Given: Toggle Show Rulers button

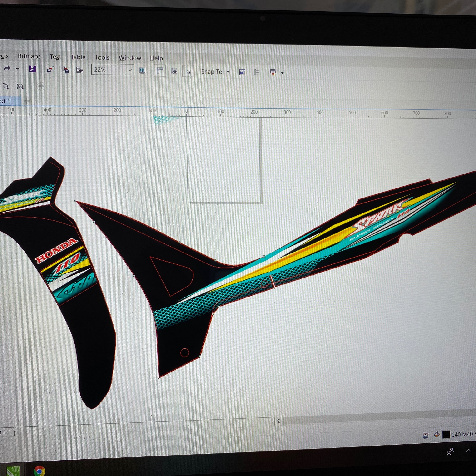Looking at the screenshot, I should (160, 71).
